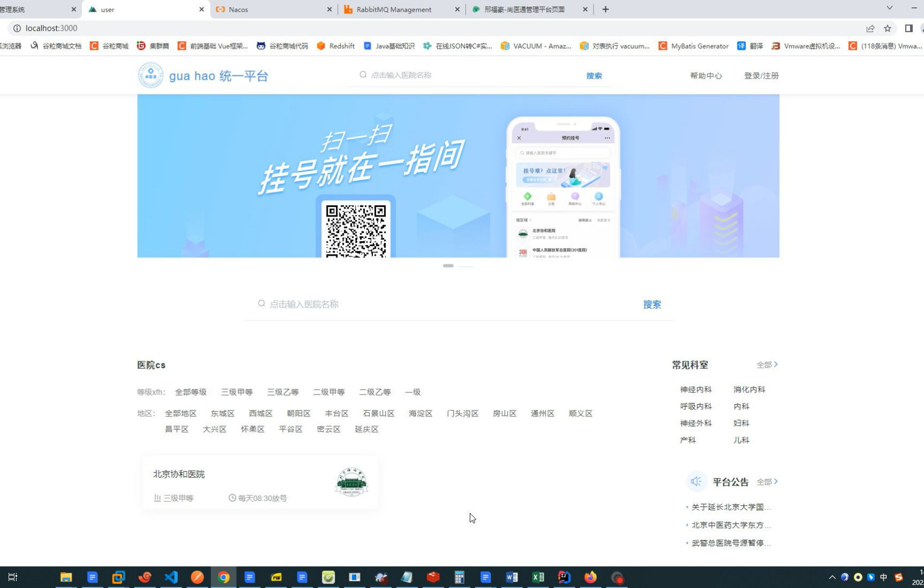Click the Task View taskbar icon
The image size is (924, 588).
(13, 577)
